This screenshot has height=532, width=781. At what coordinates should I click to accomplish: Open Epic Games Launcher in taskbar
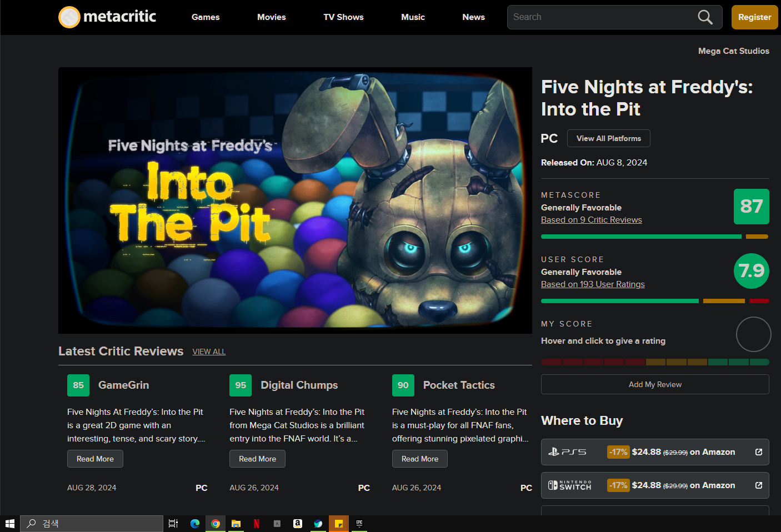click(359, 523)
